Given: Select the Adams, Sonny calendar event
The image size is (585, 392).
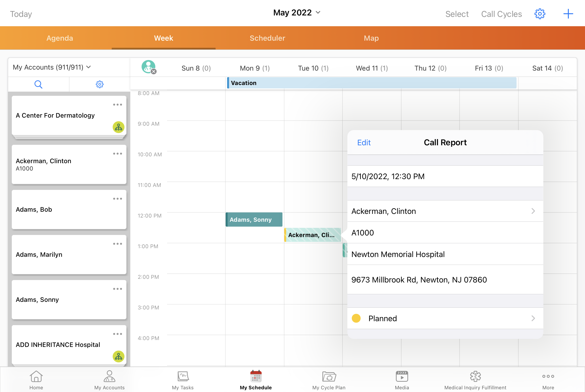Looking at the screenshot, I should tap(254, 220).
